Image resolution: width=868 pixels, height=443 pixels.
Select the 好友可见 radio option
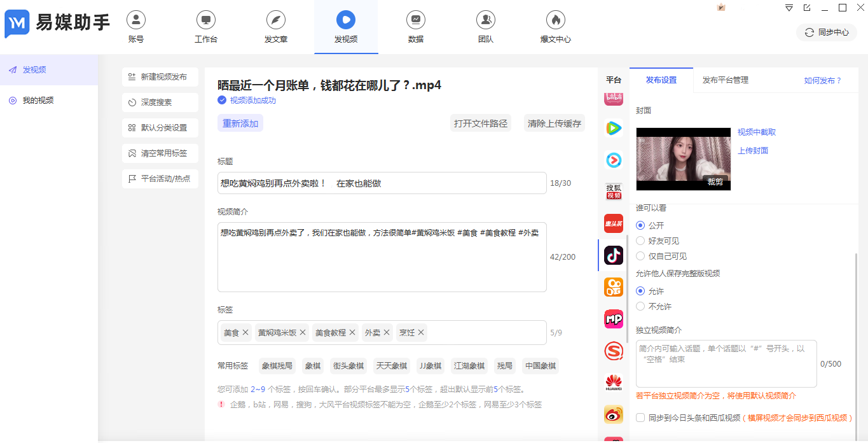pos(640,241)
